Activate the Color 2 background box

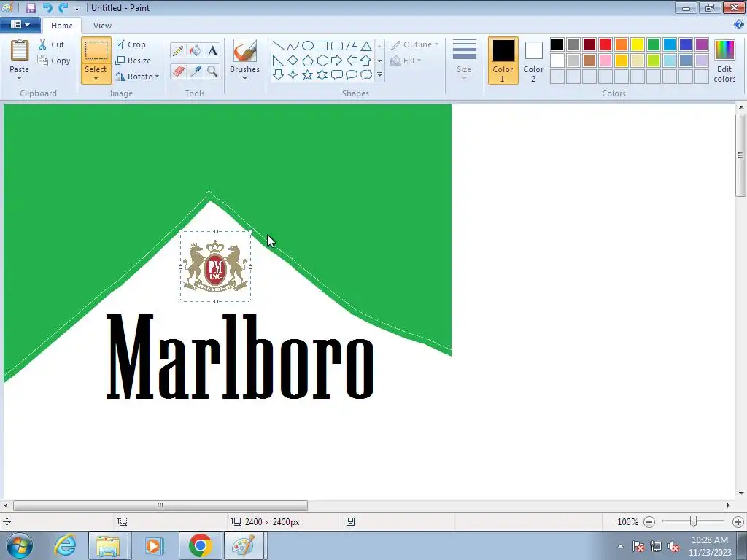pos(533,61)
